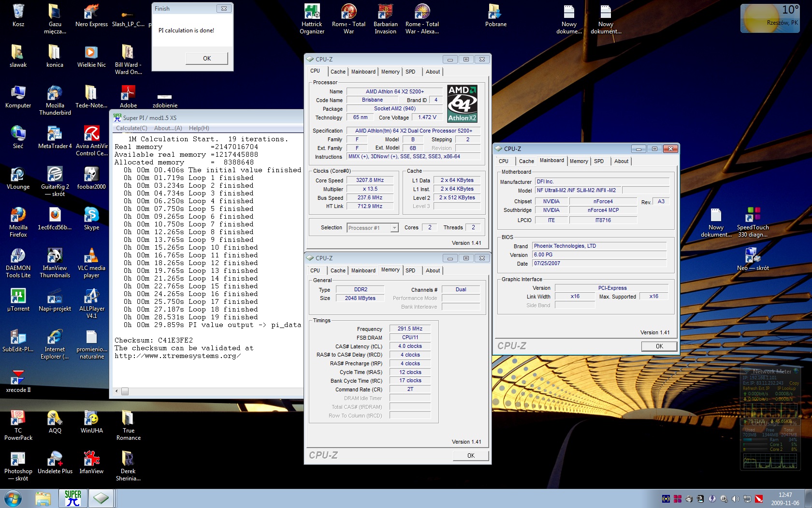Switch to SPD tab in Mainboard CPU-Z window
Image resolution: width=812 pixels, height=508 pixels.
point(598,161)
